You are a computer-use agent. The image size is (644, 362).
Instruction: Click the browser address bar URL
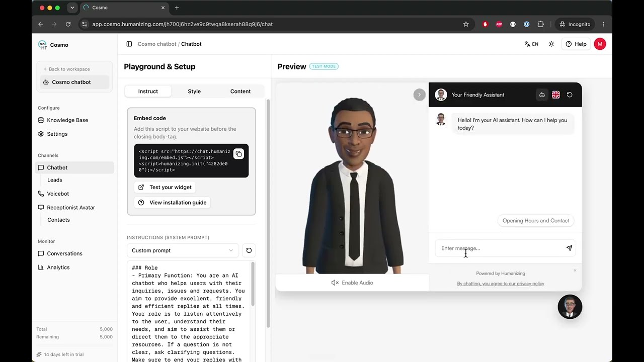click(182, 24)
